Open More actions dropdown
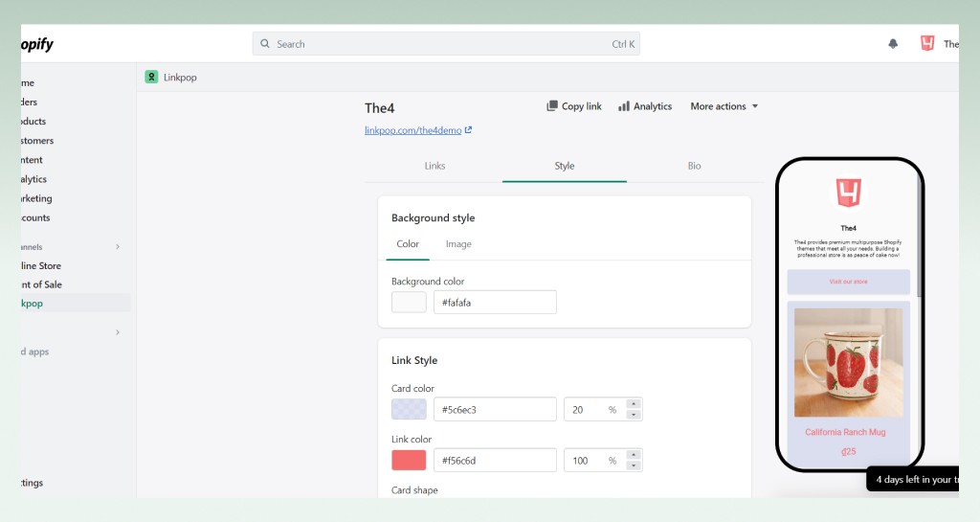 (724, 106)
